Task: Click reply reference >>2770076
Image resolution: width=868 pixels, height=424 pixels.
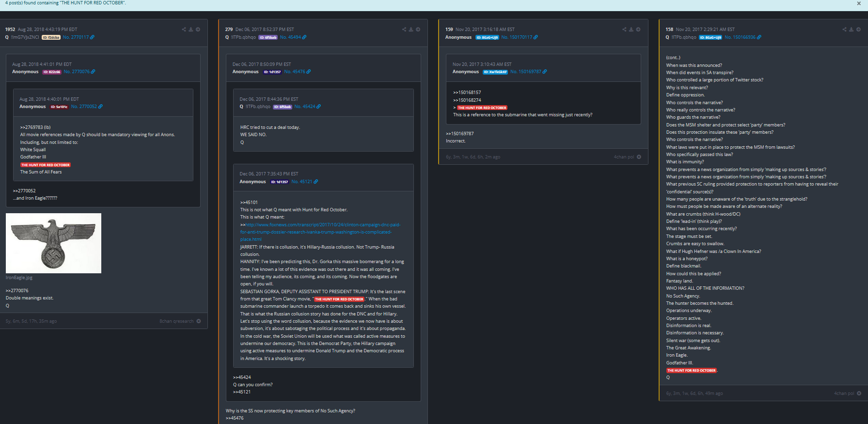Action: pos(17,291)
